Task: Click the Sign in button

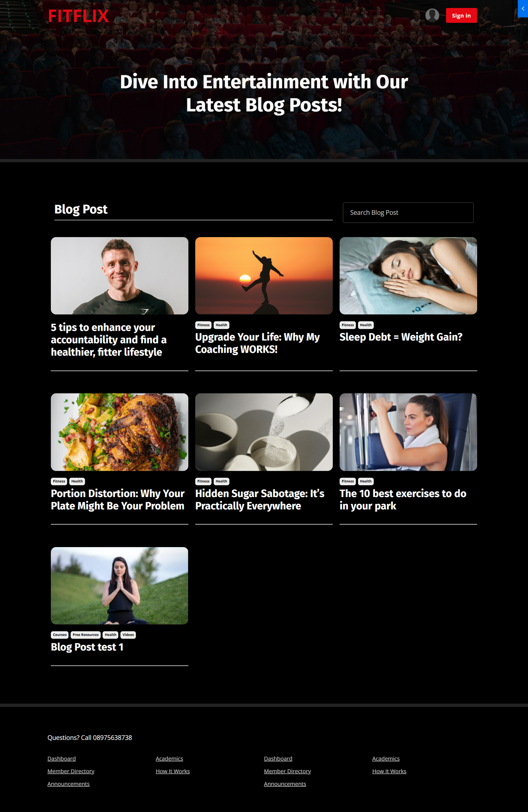Action: coord(461,15)
